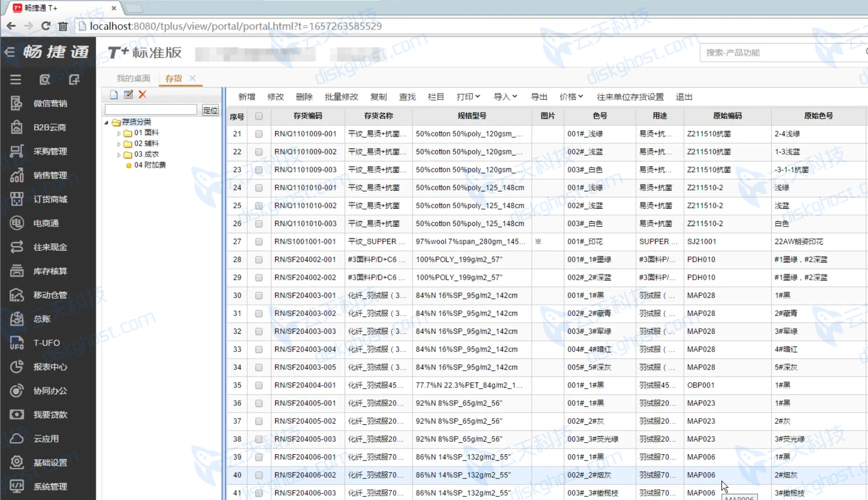This screenshot has height=500, width=868.
Task: Select the 04 附加费 tree item
Action: [x=150, y=165]
